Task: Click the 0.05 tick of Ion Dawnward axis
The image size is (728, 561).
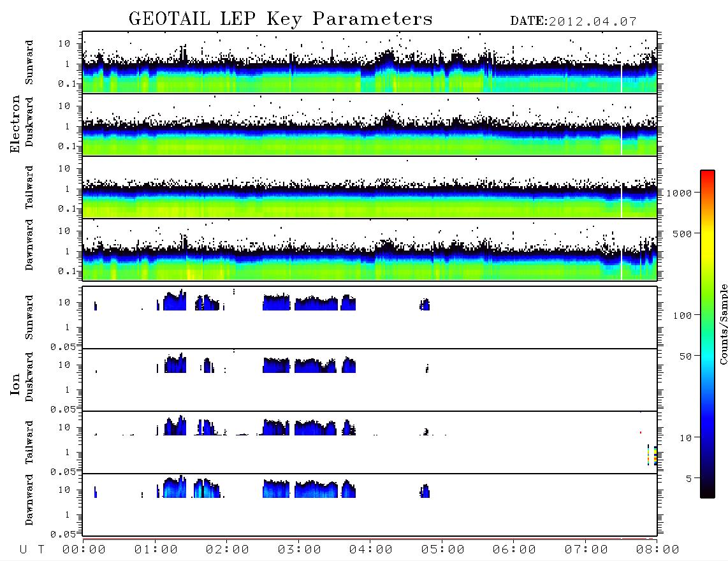Action: click(63, 534)
